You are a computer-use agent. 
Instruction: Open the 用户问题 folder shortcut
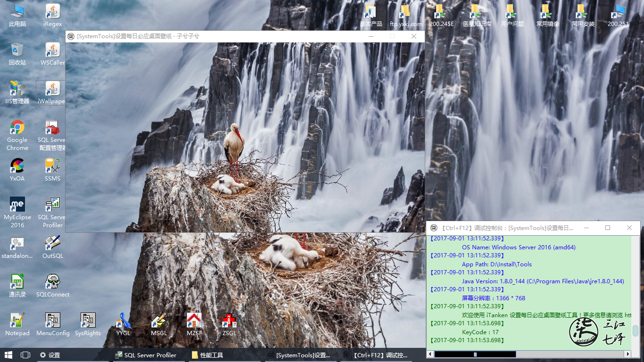click(x=512, y=16)
